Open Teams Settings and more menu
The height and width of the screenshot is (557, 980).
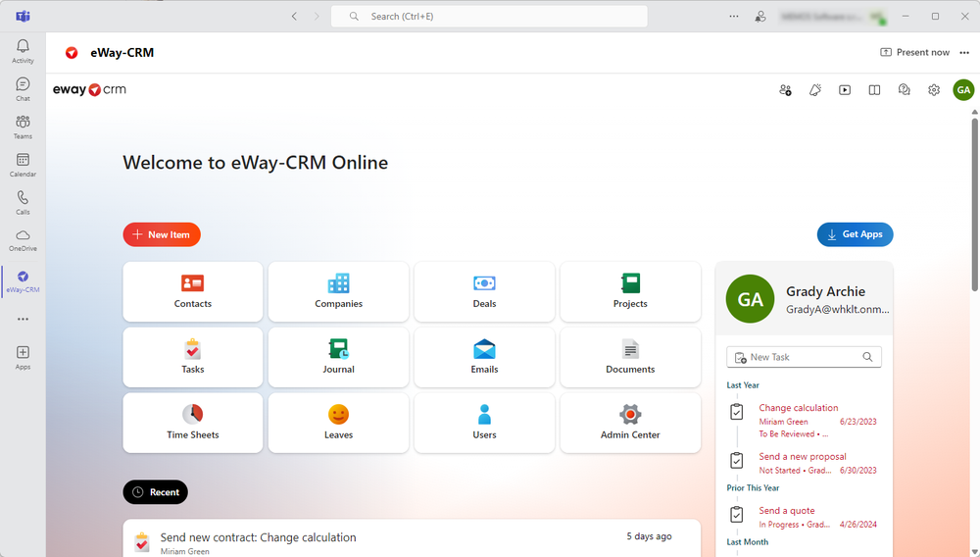[734, 16]
